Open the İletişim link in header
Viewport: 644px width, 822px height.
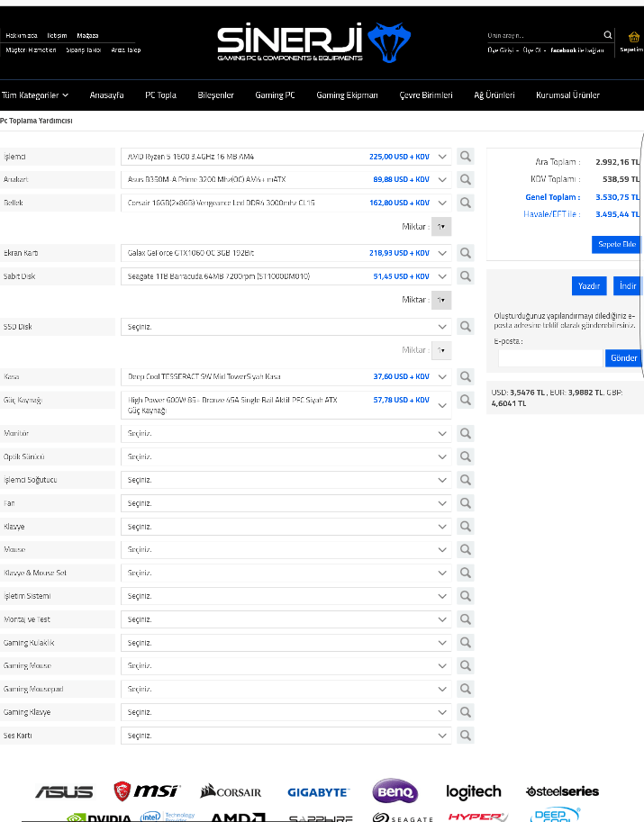pos(57,36)
